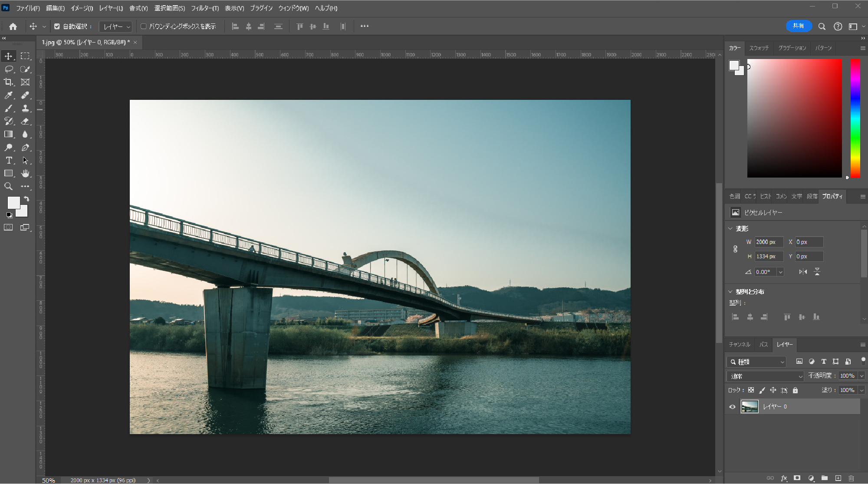The height and width of the screenshot is (484, 868).
Task: Select the Gradient tool
Action: [9, 134]
